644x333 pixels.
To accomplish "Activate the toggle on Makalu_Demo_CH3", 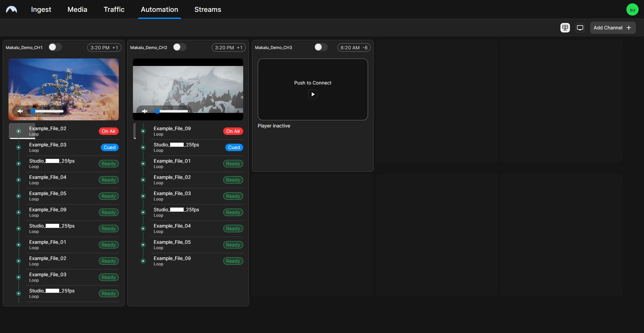I will 321,47.
